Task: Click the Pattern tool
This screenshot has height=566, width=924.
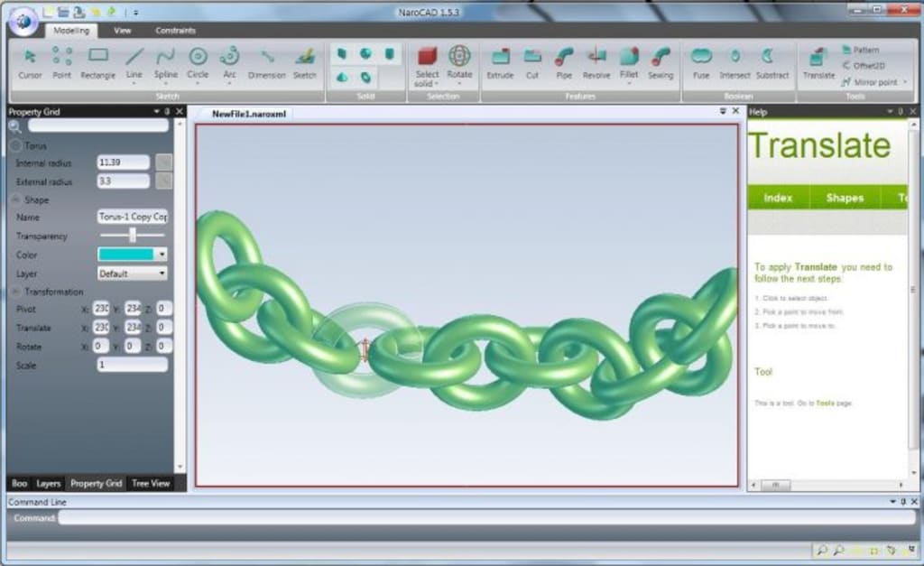Action: coord(861,51)
